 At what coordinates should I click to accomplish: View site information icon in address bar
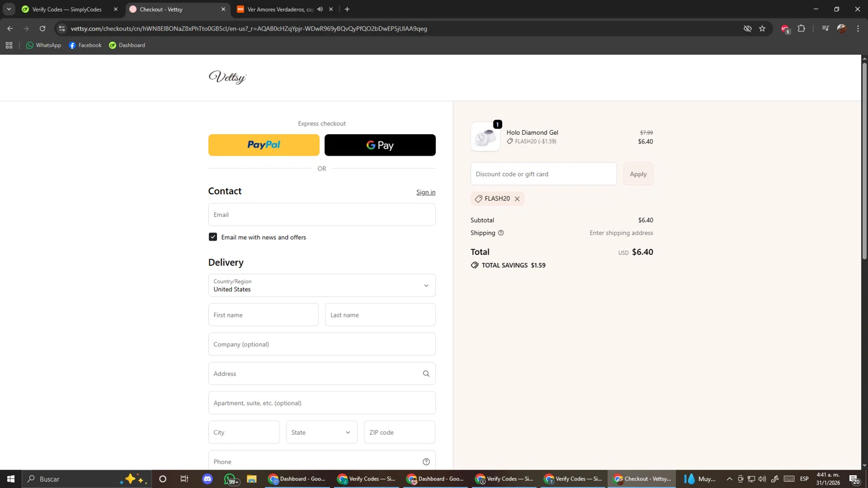tap(62, 28)
